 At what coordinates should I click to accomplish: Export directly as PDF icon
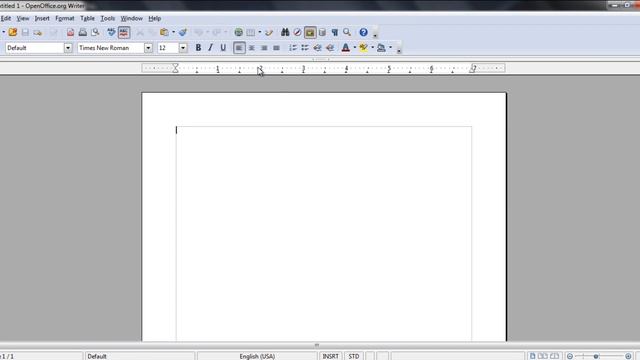pyautogui.click(x=70, y=32)
